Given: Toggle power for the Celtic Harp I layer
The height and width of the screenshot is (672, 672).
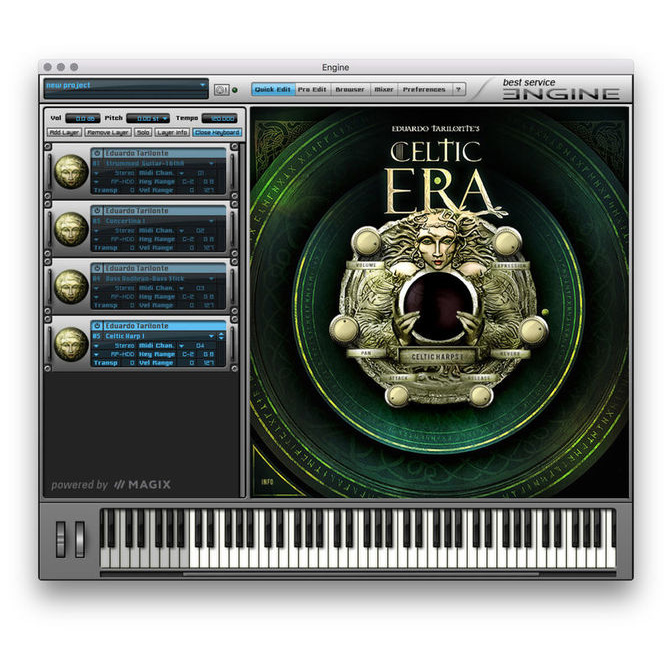Looking at the screenshot, I should pyautogui.click(x=97, y=326).
